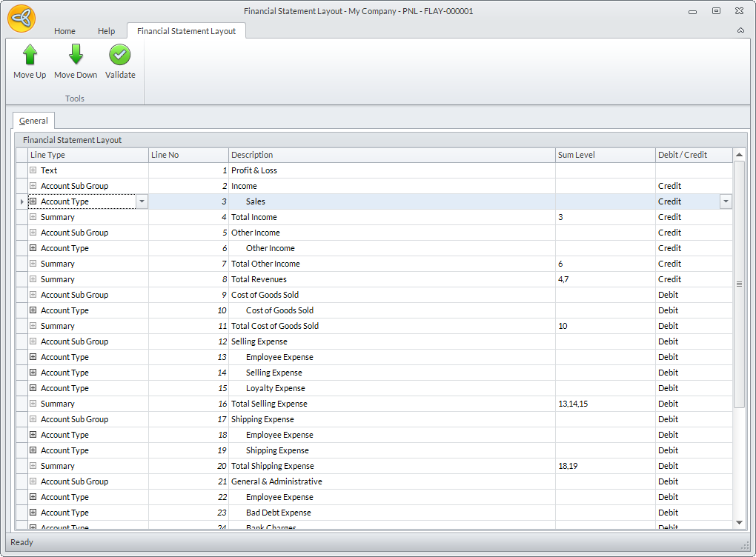Expand the Cost of Goods Sold sub group row

point(33,295)
